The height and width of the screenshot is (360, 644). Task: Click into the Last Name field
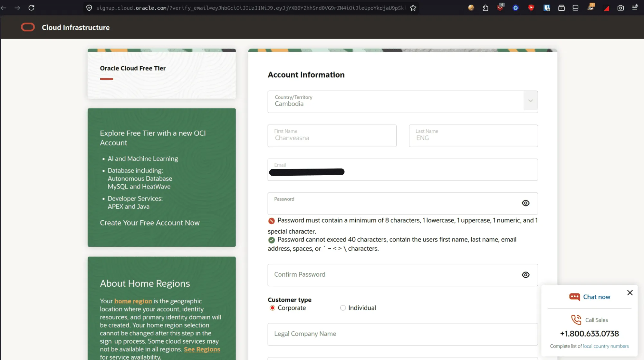473,136
